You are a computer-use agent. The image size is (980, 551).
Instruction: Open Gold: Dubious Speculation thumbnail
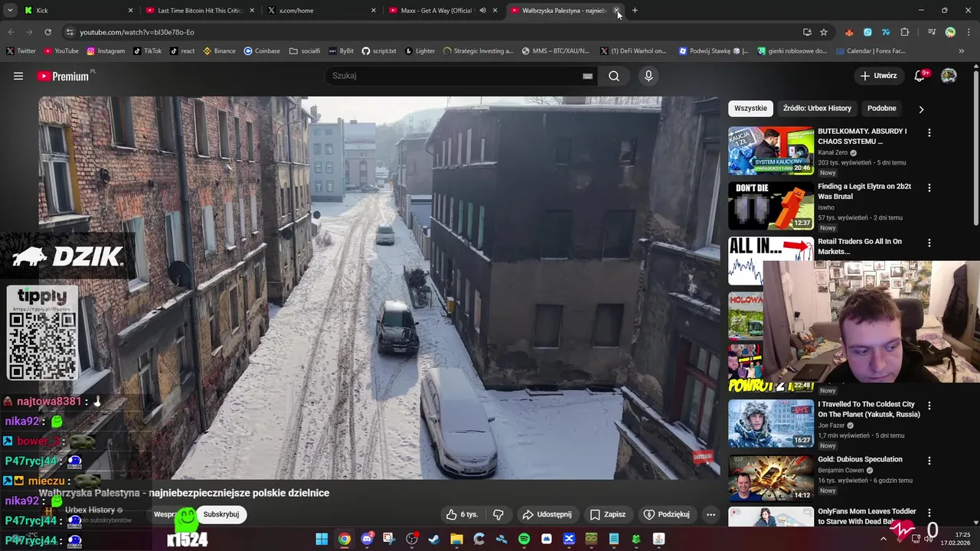pyautogui.click(x=771, y=479)
